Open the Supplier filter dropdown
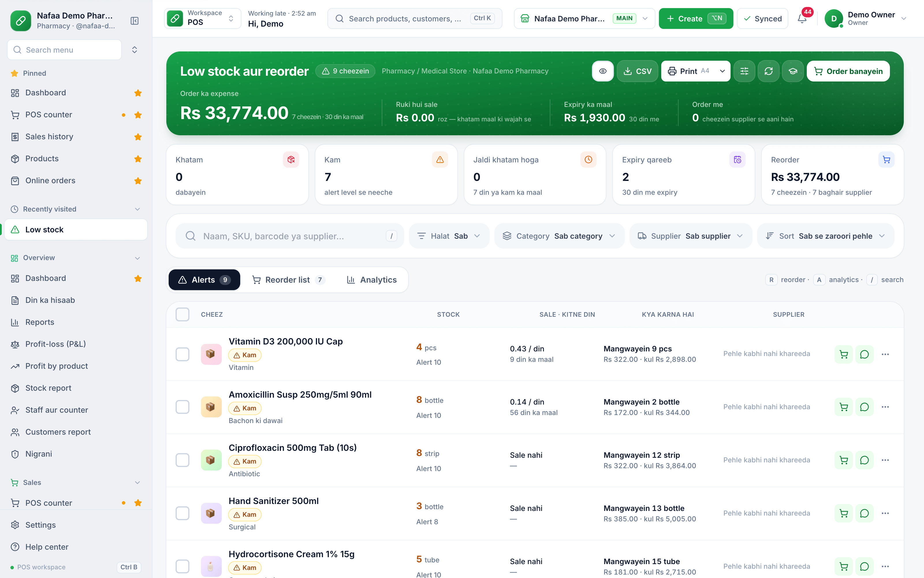The width and height of the screenshot is (924, 578). [690, 236]
